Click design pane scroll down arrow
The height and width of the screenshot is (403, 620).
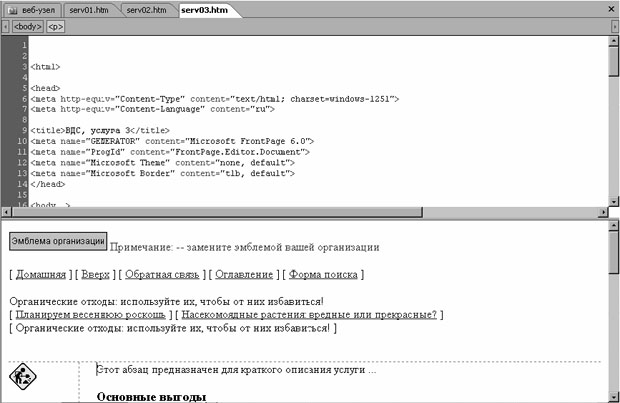click(614, 397)
